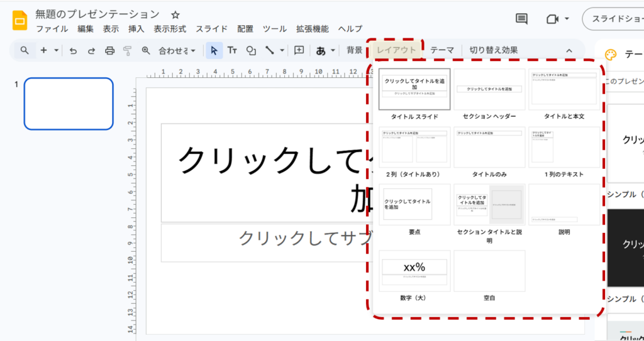The image size is (644, 341).
Task: Choose the 2列（タイトルあり） layout
Action: [414, 147]
